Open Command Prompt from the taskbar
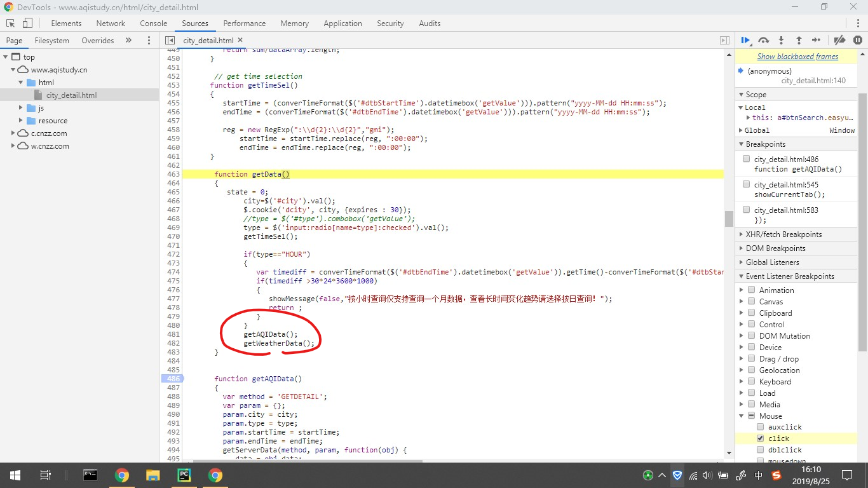Image resolution: width=868 pixels, height=488 pixels. [90, 475]
